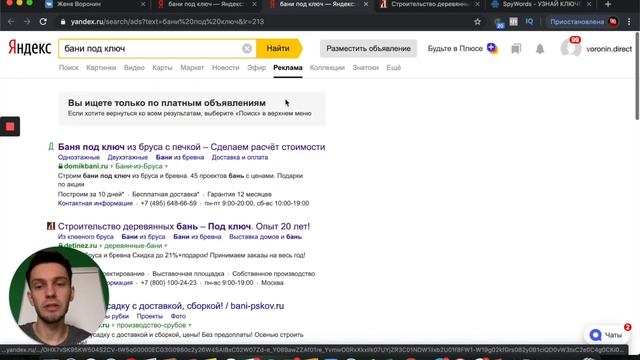Click the domikbani.ru green URL
640x360 pixels.
86,166
